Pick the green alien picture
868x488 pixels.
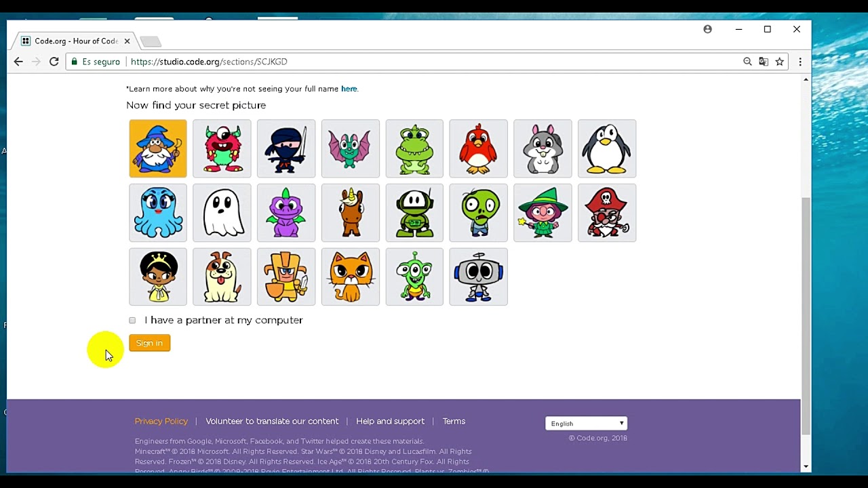pyautogui.click(x=414, y=277)
